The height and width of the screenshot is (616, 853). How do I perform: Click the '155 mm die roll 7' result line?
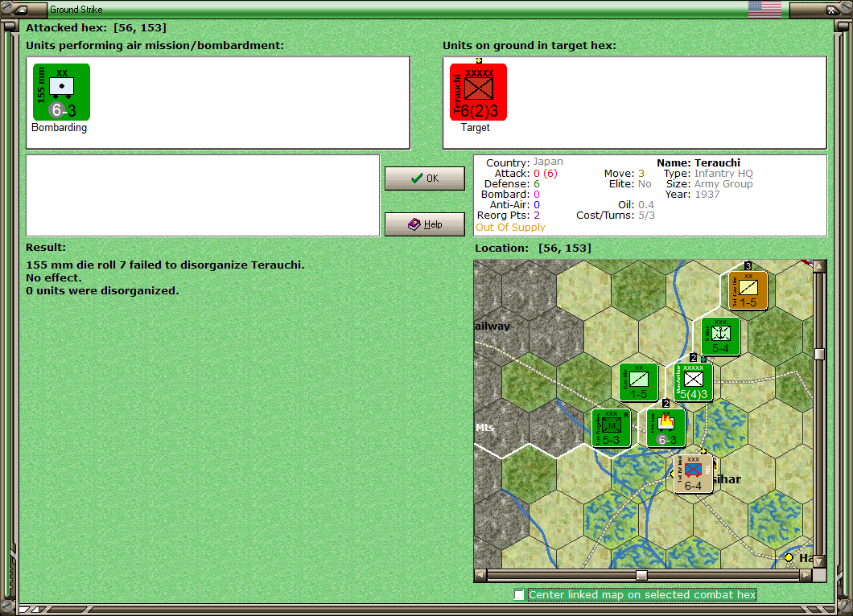tap(166, 265)
